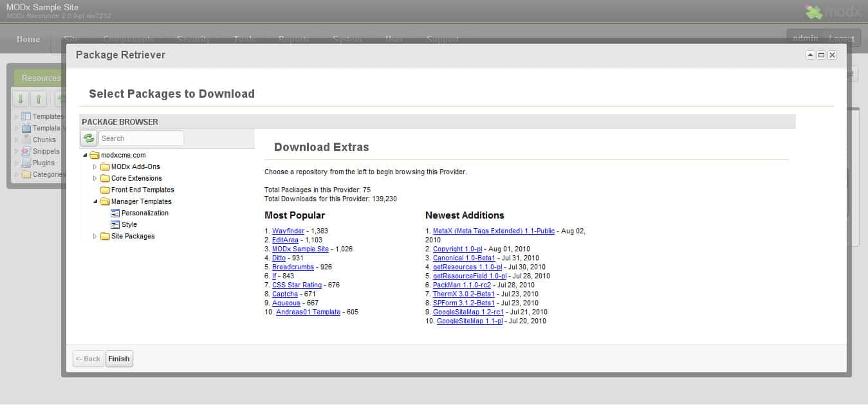
Task: Expand the Core Extensions folder
Action: pos(95,178)
